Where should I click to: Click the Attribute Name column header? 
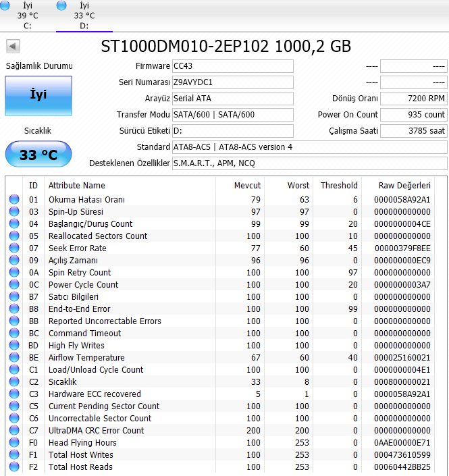point(130,186)
